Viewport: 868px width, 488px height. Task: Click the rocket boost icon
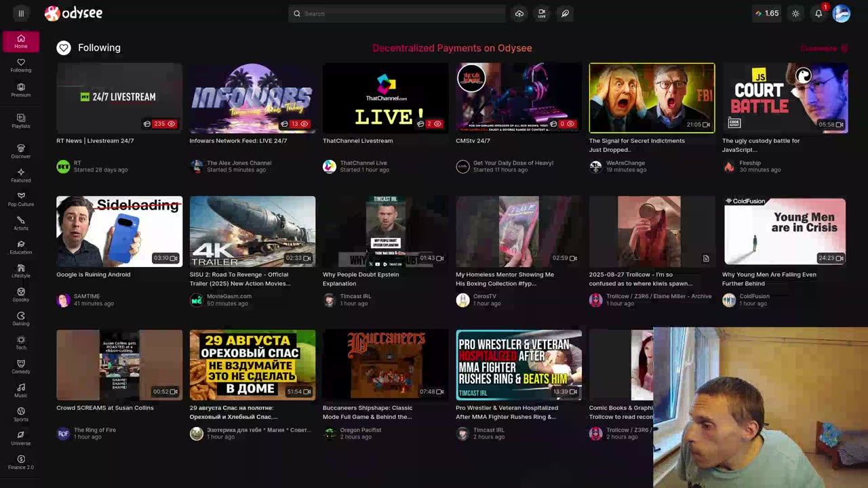click(x=565, y=14)
